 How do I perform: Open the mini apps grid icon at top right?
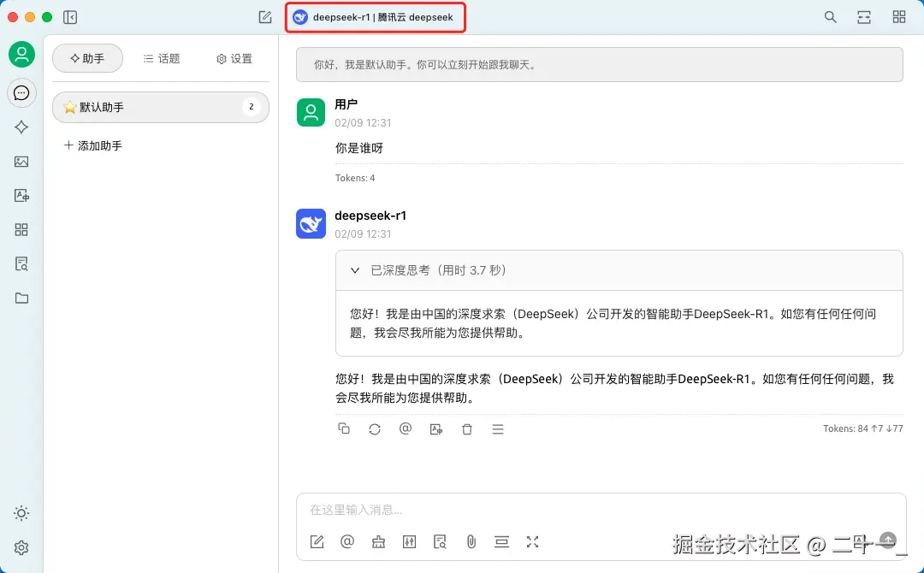[x=898, y=17]
